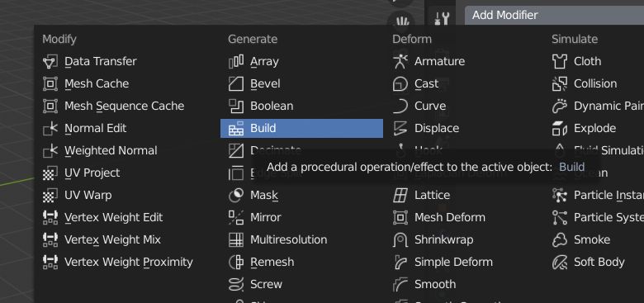
Task: Select the Mirror menu entry
Action: tap(265, 218)
